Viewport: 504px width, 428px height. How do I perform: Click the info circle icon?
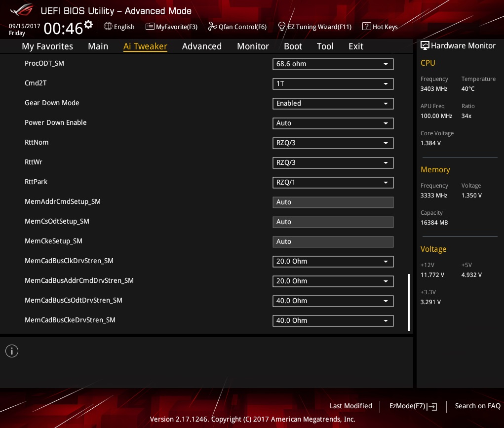(12, 351)
